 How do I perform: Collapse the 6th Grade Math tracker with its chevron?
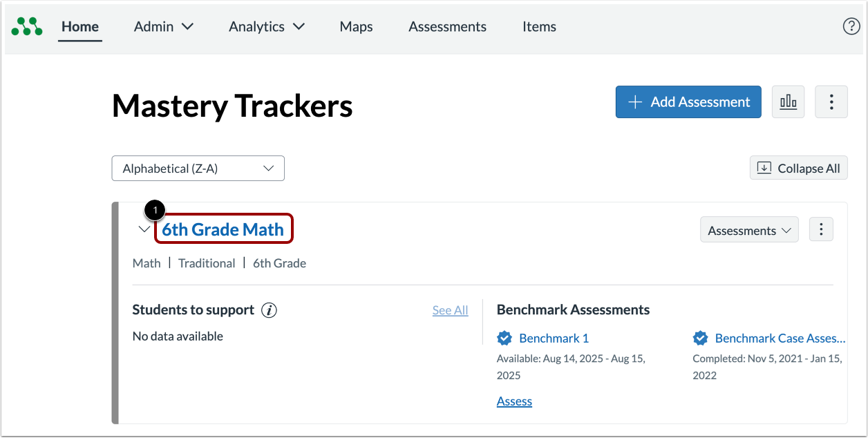point(144,229)
